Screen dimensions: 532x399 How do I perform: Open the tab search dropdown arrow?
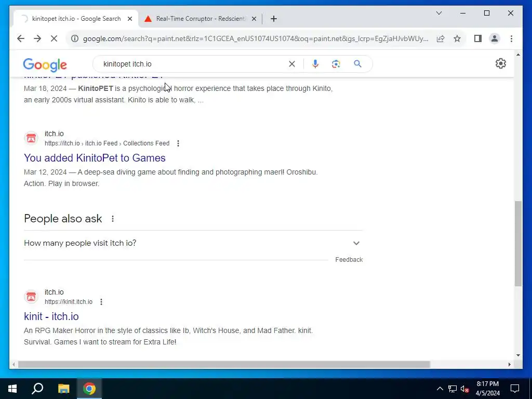click(x=438, y=13)
